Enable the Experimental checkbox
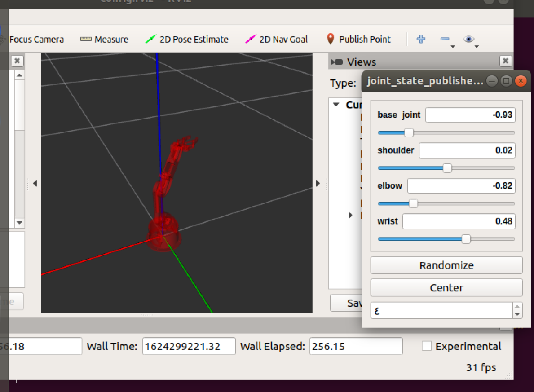This screenshot has width=534, height=392. pos(426,346)
